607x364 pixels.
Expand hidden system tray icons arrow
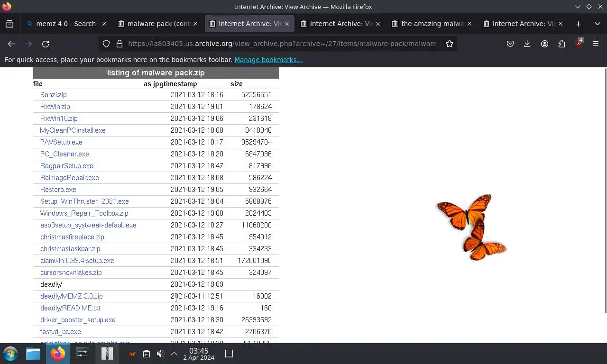174,354
